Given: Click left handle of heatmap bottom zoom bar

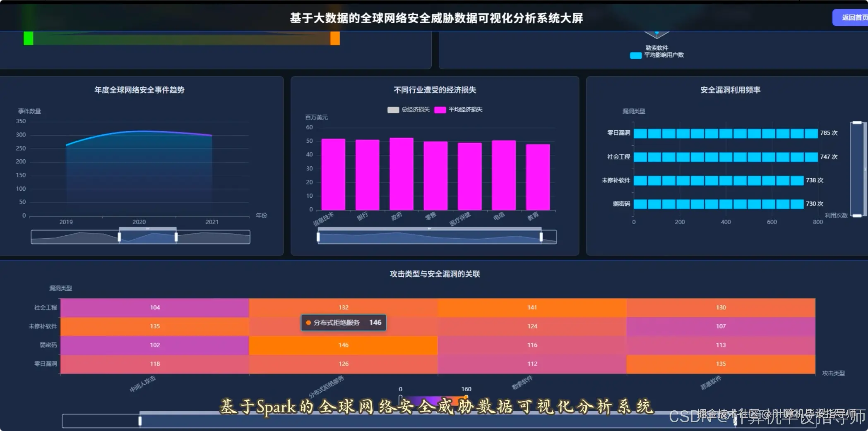Looking at the screenshot, I should pyautogui.click(x=140, y=421).
